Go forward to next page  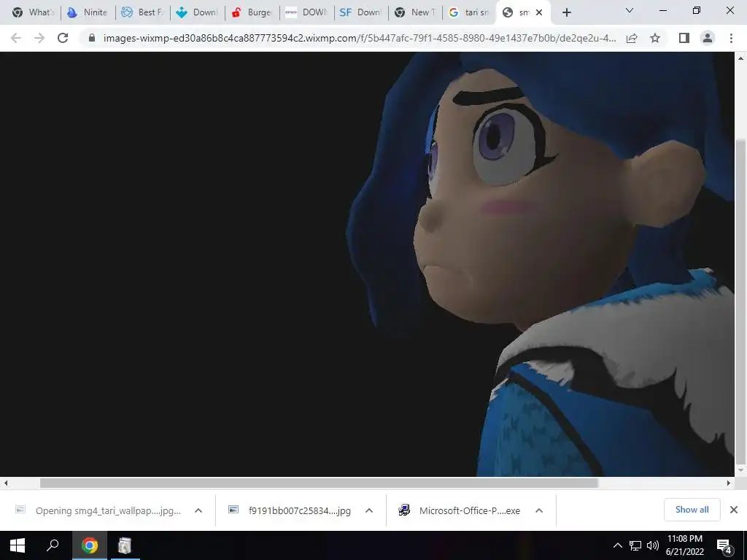pyautogui.click(x=39, y=38)
